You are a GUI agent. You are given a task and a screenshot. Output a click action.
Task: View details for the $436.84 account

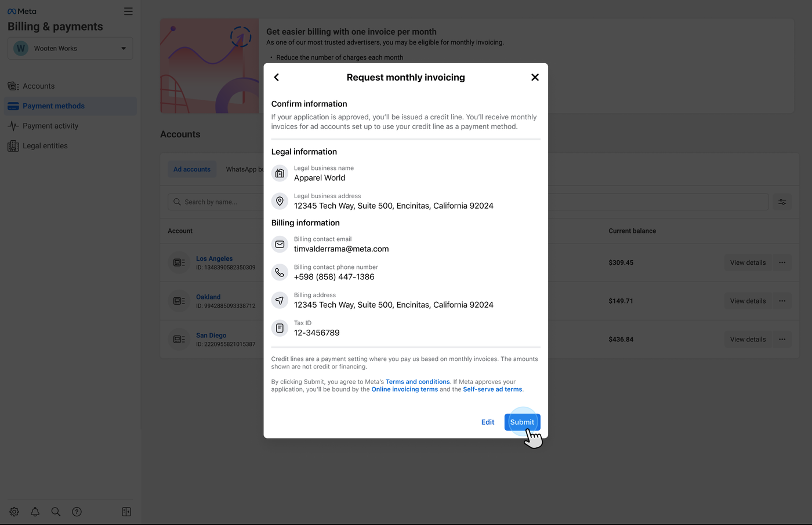(748, 339)
